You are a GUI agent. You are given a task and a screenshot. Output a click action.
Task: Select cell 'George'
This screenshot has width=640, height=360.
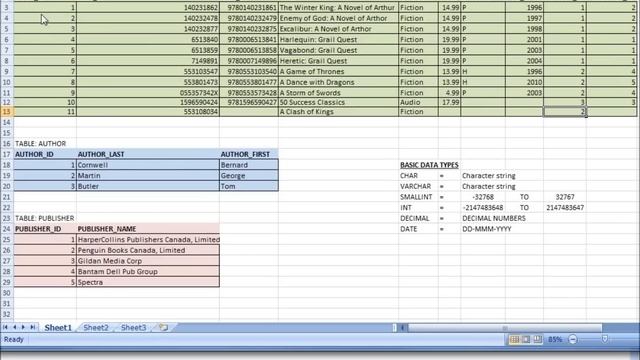[249, 176]
